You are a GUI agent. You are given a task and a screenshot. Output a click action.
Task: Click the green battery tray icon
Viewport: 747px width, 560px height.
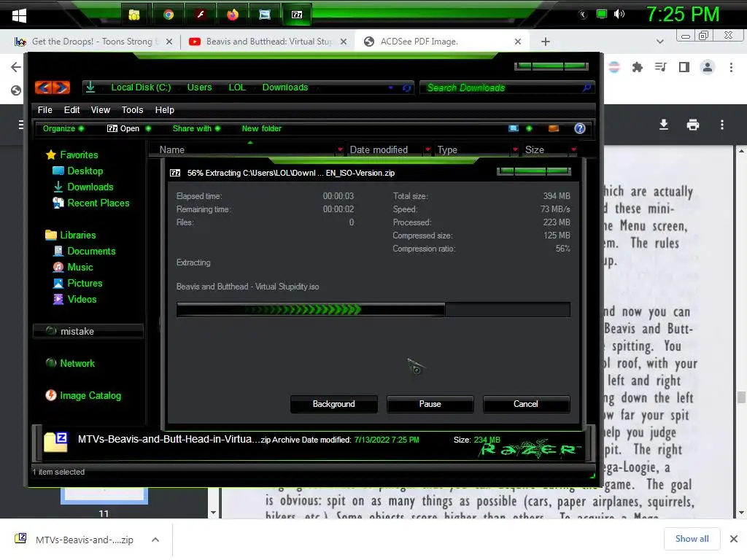click(x=602, y=15)
